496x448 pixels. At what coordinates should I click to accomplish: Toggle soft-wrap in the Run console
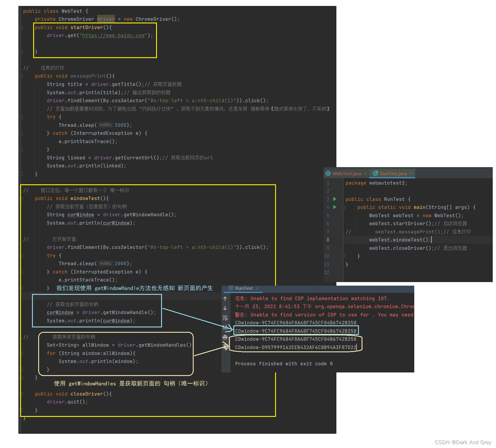pos(225,318)
